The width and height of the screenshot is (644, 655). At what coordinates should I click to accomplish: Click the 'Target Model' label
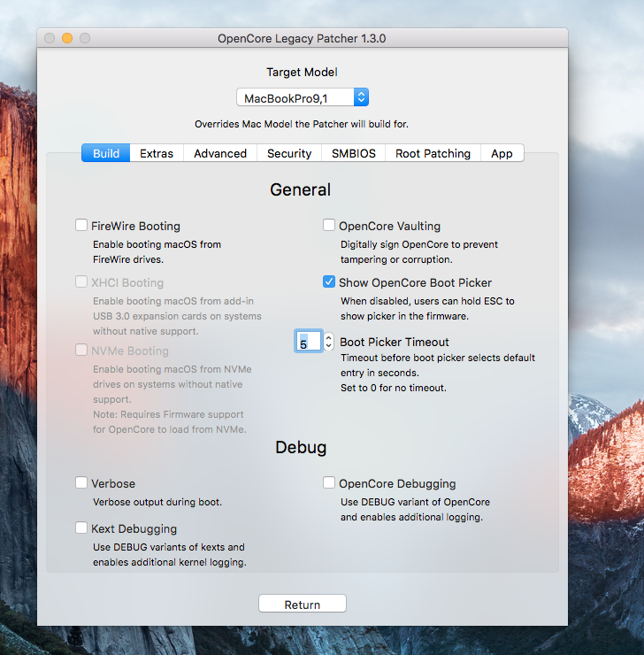(x=302, y=73)
